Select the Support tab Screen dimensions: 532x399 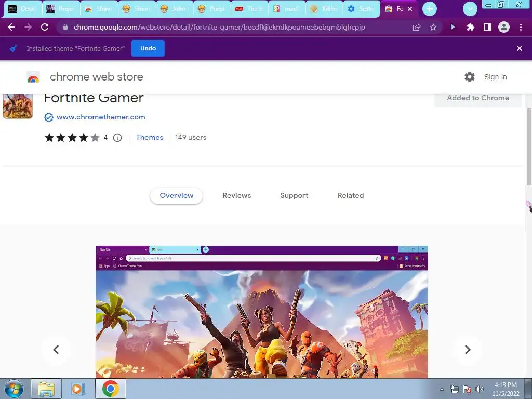tap(294, 196)
